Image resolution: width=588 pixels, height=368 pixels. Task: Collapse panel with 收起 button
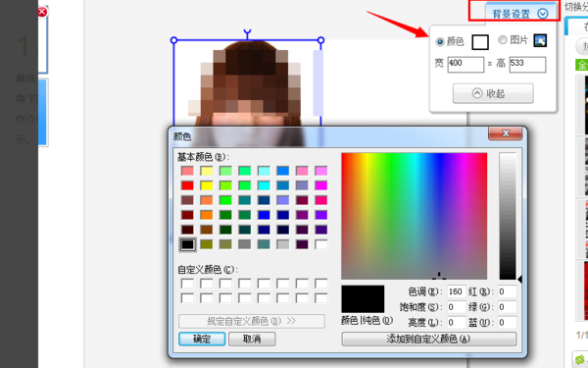click(x=493, y=93)
